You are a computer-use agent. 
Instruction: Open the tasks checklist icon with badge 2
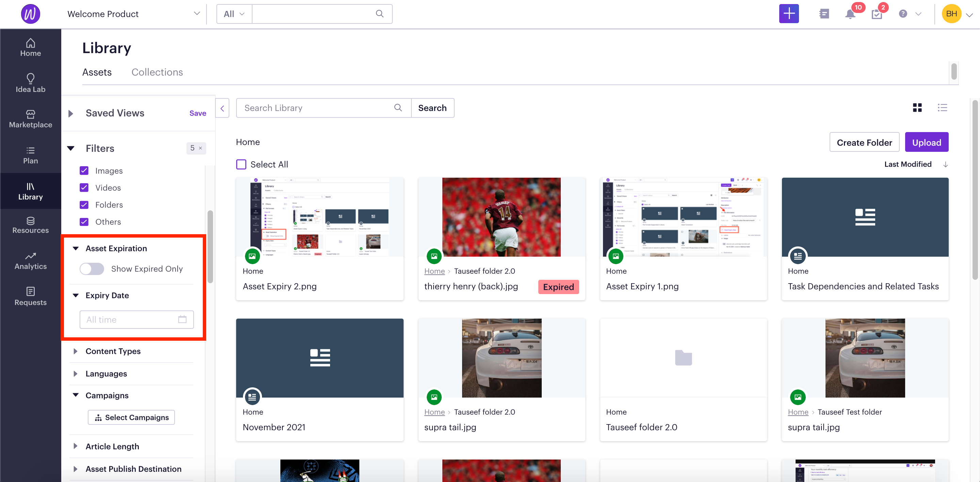point(877,14)
